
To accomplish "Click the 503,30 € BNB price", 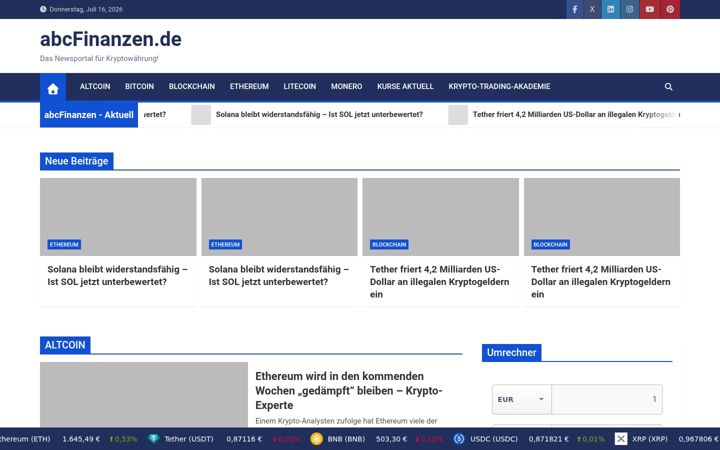I will click(x=391, y=439).
